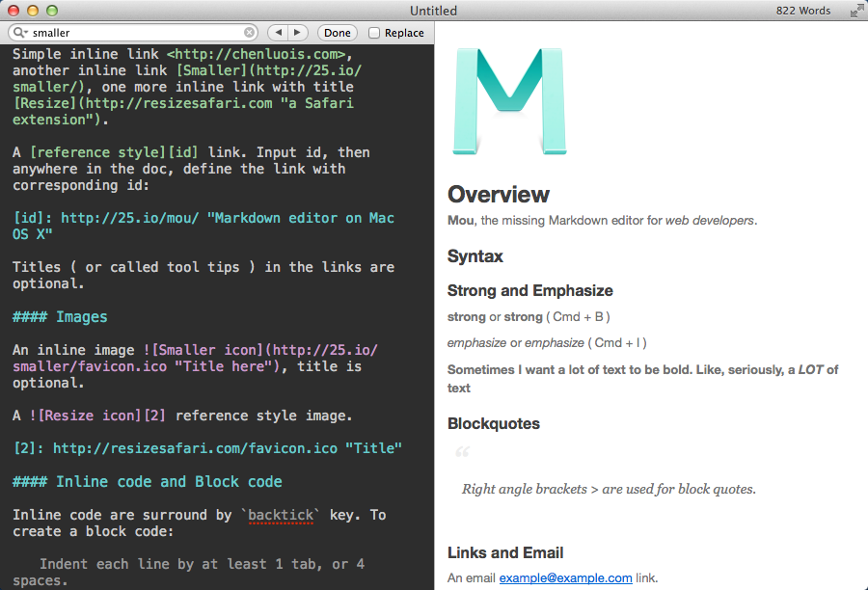Click the 'Syntax' heading in preview
The width and height of the screenshot is (868, 590).
pyautogui.click(x=475, y=256)
